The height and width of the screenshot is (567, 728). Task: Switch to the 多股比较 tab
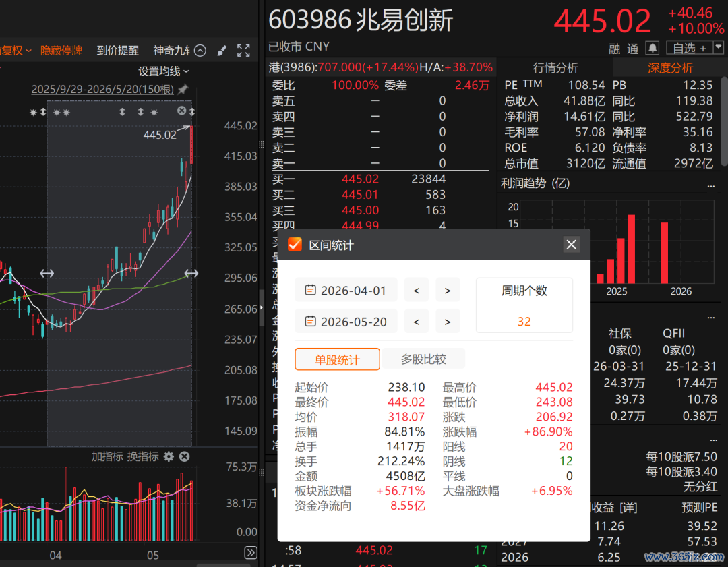tap(423, 359)
